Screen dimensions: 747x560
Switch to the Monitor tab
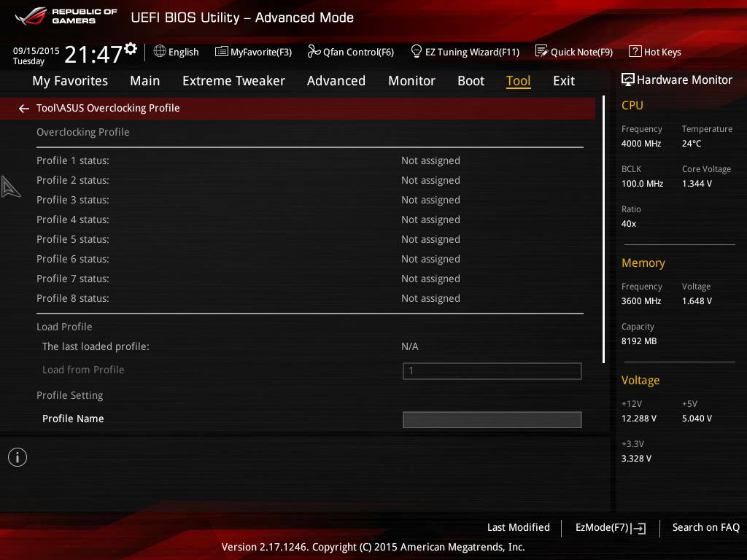pyautogui.click(x=411, y=81)
